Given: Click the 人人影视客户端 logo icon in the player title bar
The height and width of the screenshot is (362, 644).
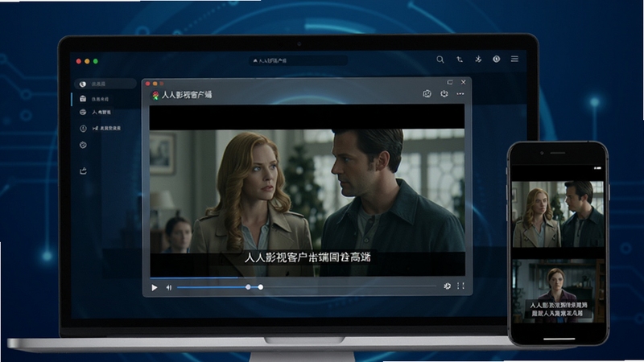Looking at the screenshot, I should pos(155,95).
